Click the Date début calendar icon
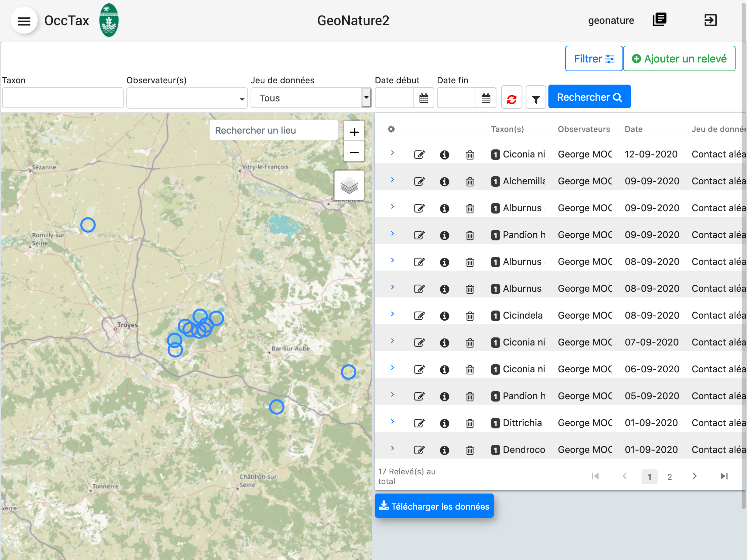747x560 pixels. 424,98
